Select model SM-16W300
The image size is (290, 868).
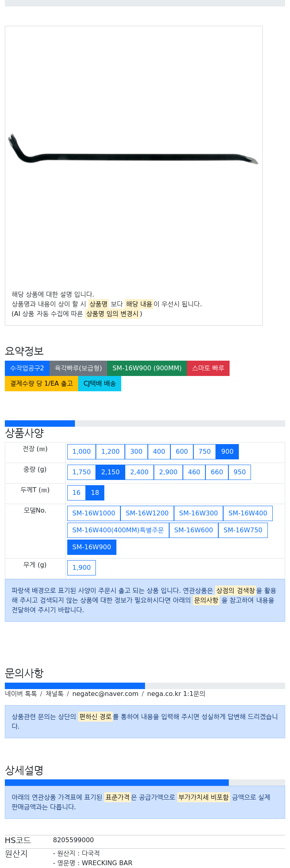pos(199,513)
